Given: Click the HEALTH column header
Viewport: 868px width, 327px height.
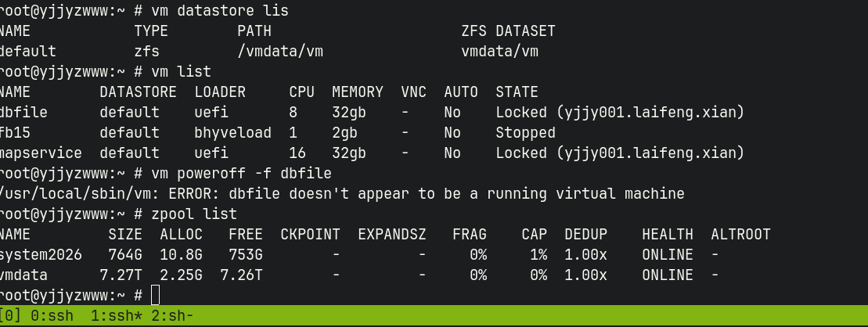Looking at the screenshot, I should tap(667, 234).
